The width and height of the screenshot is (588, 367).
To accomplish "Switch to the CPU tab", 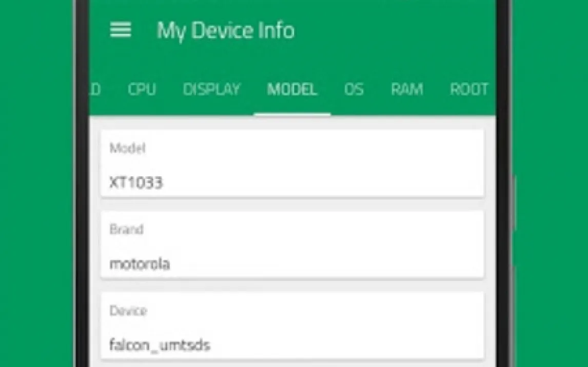I will (142, 89).
